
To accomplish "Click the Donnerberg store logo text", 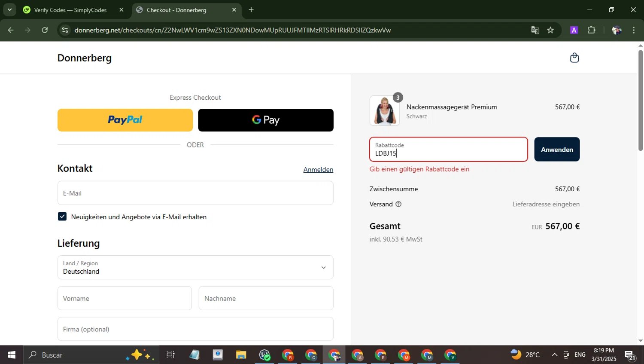I will pos(85,58).
